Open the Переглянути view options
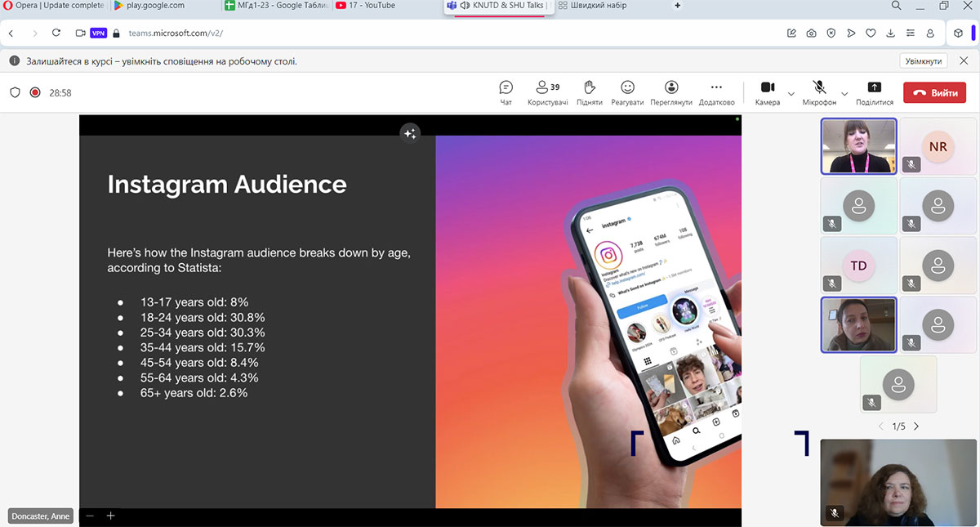This screenshot has width=980, height=527. click(x=671, y=92)
